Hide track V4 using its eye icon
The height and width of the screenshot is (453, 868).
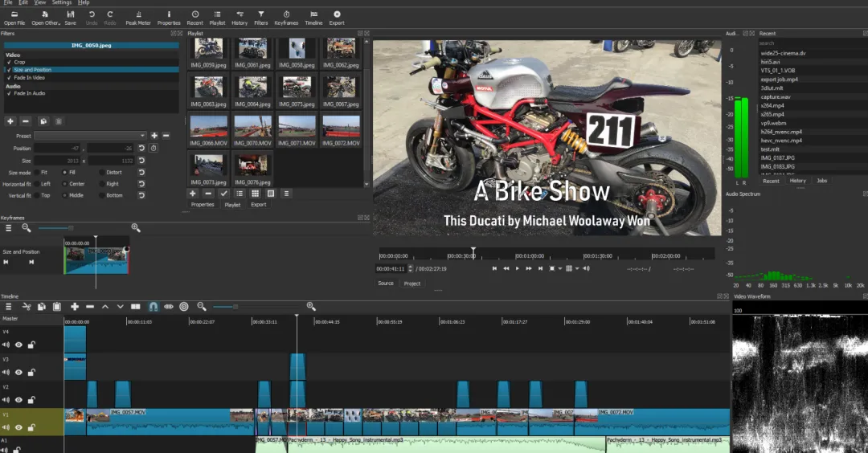18,345
